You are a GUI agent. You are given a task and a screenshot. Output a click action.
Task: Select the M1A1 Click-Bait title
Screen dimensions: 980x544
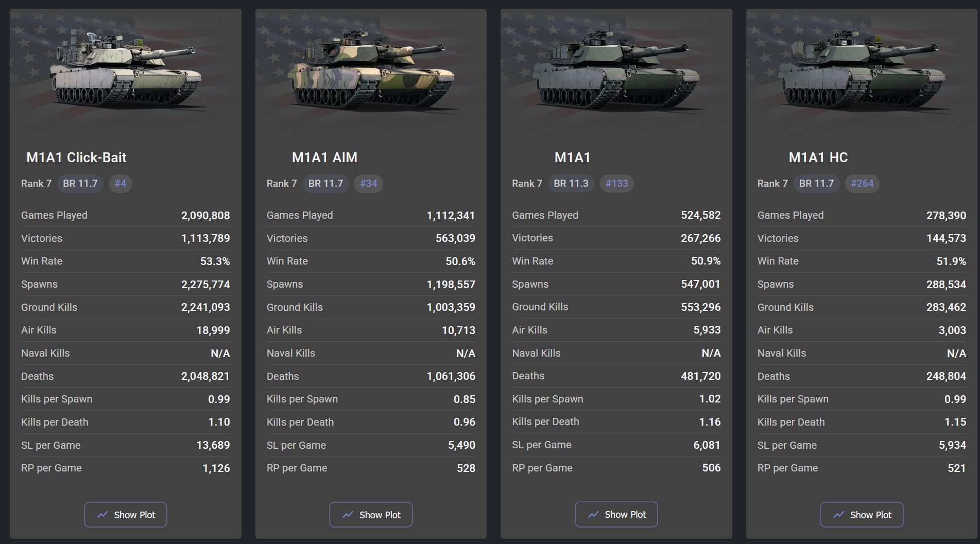point(76,157)
